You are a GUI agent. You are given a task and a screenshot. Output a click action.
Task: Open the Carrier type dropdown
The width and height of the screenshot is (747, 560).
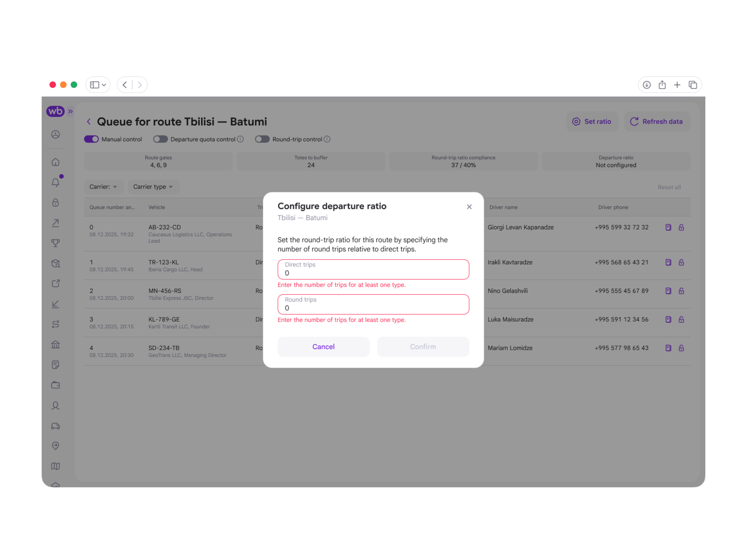coord(153,187)
